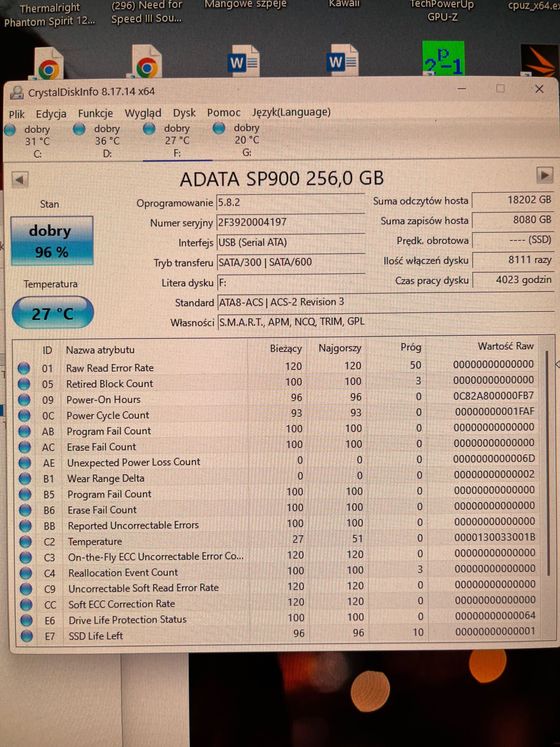This screenshot has height=747, width=560.
Task: Click the Najgorszy column header
Action: click(340, 348)
